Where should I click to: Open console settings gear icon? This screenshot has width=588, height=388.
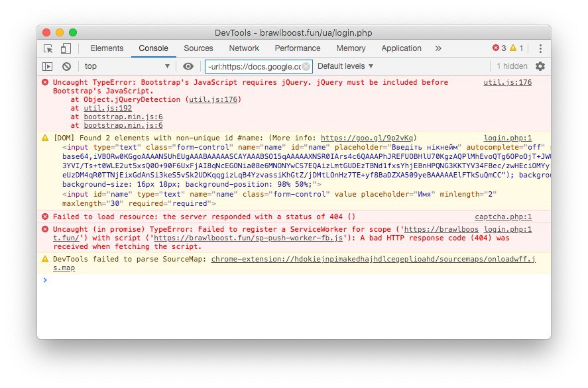(x=540, y=66)
